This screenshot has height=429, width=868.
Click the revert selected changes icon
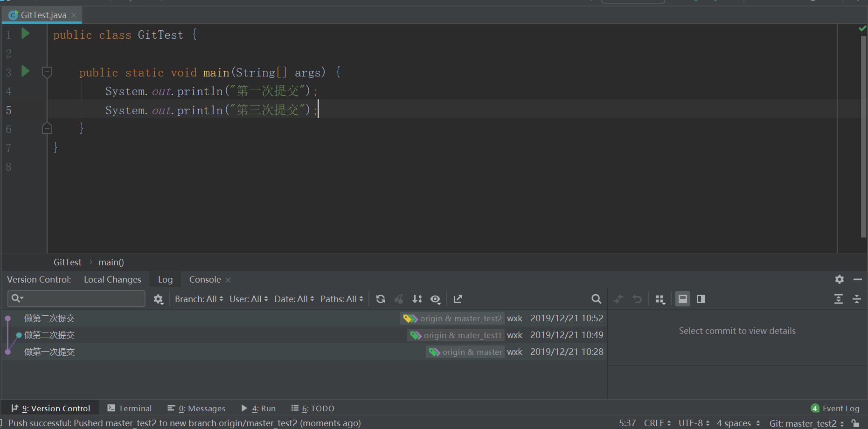[x=637, y=299]
